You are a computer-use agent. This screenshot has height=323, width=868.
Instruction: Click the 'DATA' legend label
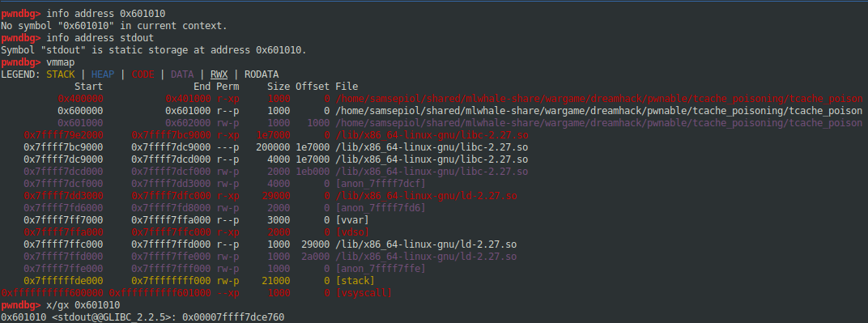[x=182, y=74]
